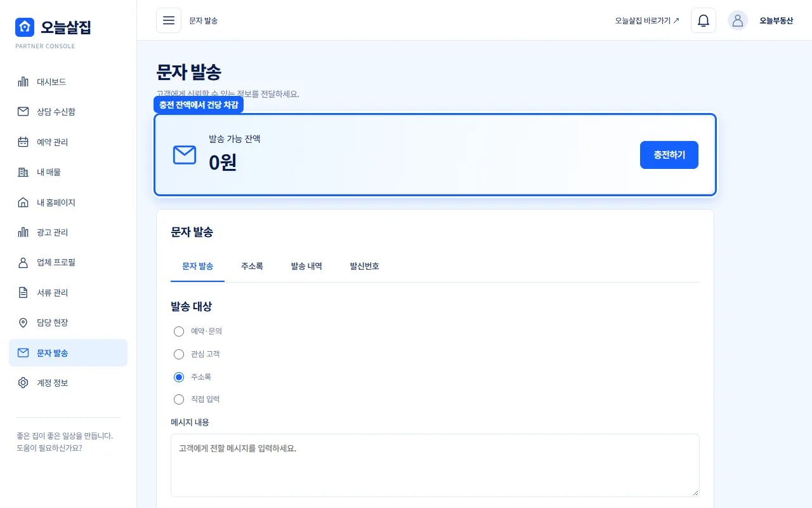Click into the 메시지 내용 text area
812x508 pixels.
[435, 465]
